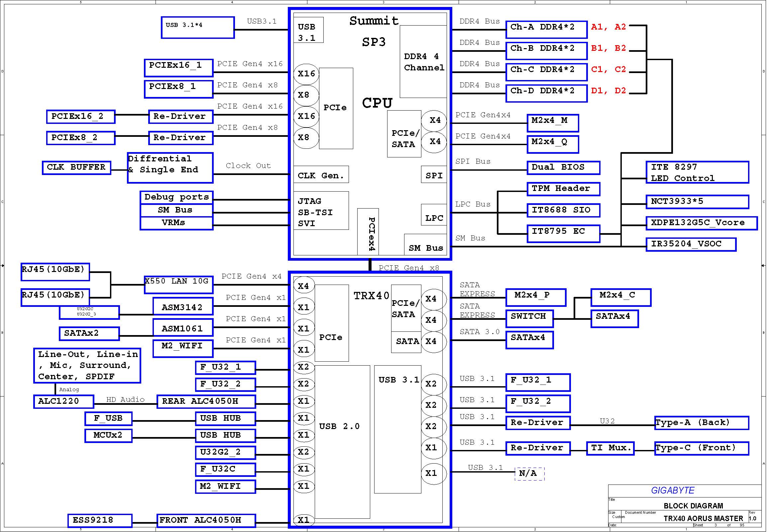The image size is (770, 532).
Task: Select the Type-A (Back) block
Action: [702, 423]
